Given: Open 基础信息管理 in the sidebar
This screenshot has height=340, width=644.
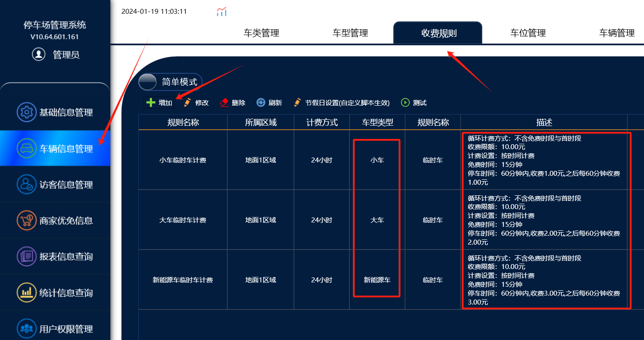Looking at the screenshot, I should point(55,112).
